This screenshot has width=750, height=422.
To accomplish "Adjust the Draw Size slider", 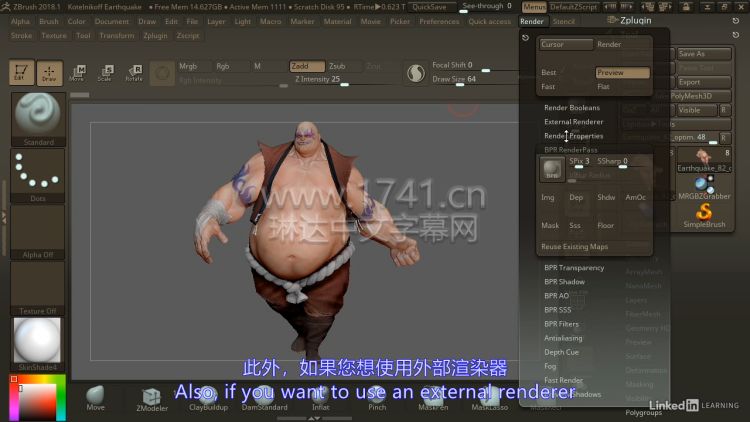I will (x=474, y=79).
